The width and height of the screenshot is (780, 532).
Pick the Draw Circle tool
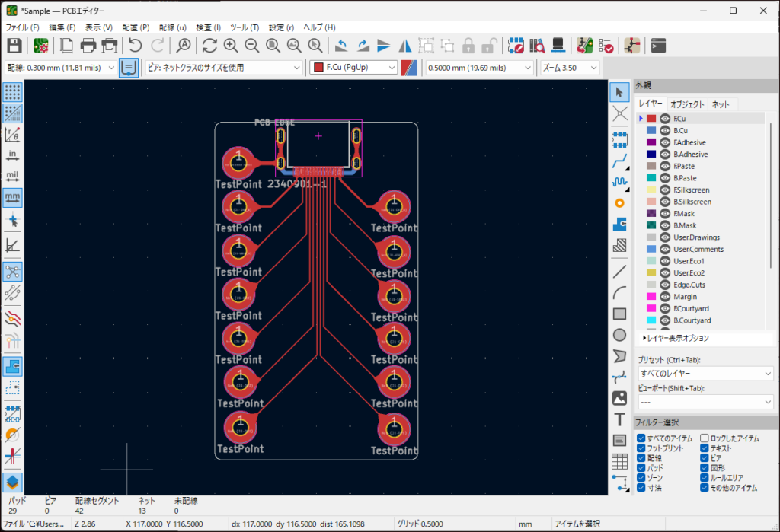coord(620,335)
